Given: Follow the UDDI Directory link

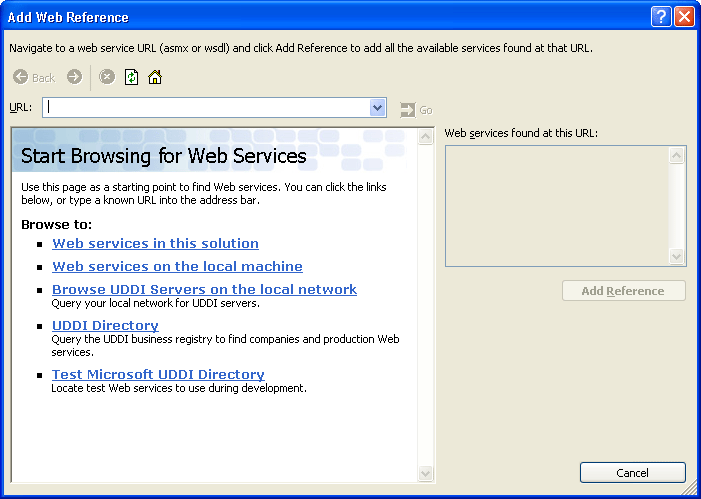Looking at the screenshot, I should click(105, 325).
